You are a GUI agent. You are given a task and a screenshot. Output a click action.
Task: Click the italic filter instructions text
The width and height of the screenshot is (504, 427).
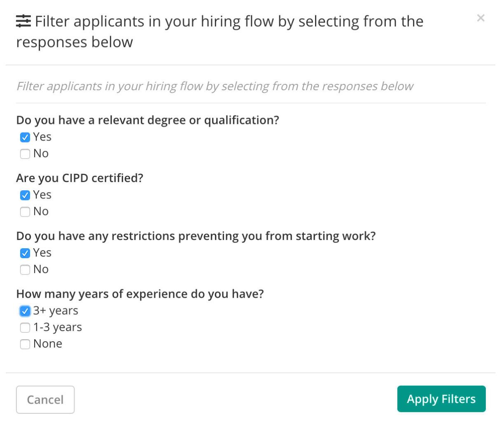(x=215, y=86)
